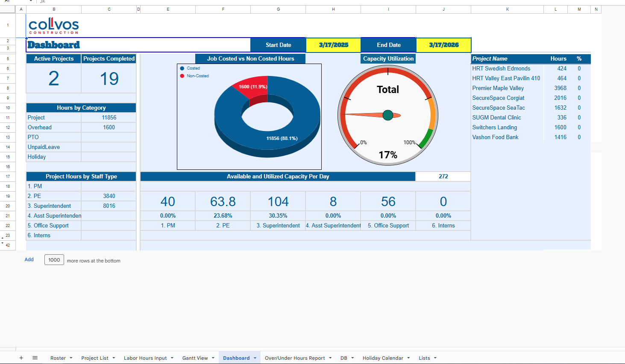This screenshot has height=364, width=625.
Task: Click the Collvos Construction logo image
Action: (54, 26)
